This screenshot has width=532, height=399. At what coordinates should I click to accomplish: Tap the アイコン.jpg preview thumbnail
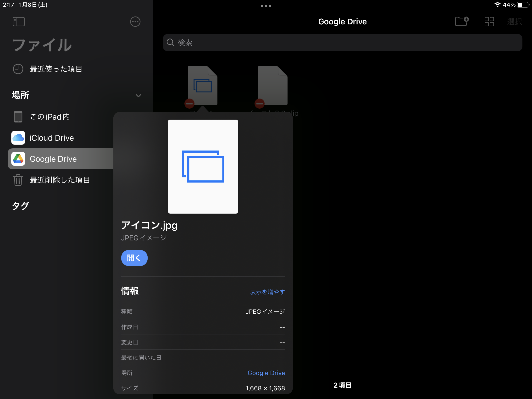click(x=203, y=166)
